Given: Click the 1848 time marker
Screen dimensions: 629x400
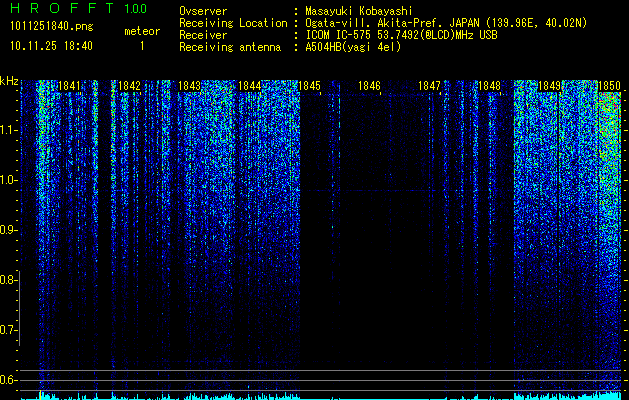Looking at the screenshot, I should point(490,86).
